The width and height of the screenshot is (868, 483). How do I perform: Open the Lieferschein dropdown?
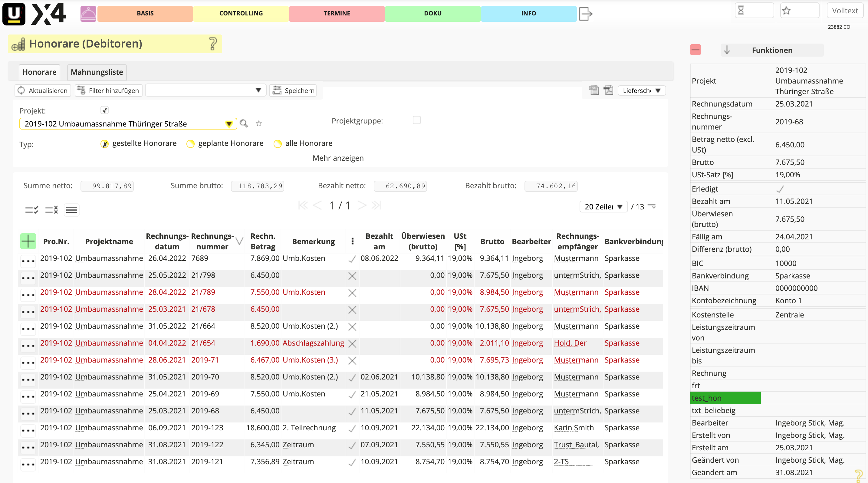tap(641, 90)
